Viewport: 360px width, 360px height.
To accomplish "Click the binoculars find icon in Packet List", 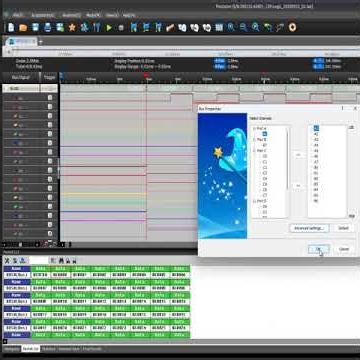I will [x=61, y=260].
